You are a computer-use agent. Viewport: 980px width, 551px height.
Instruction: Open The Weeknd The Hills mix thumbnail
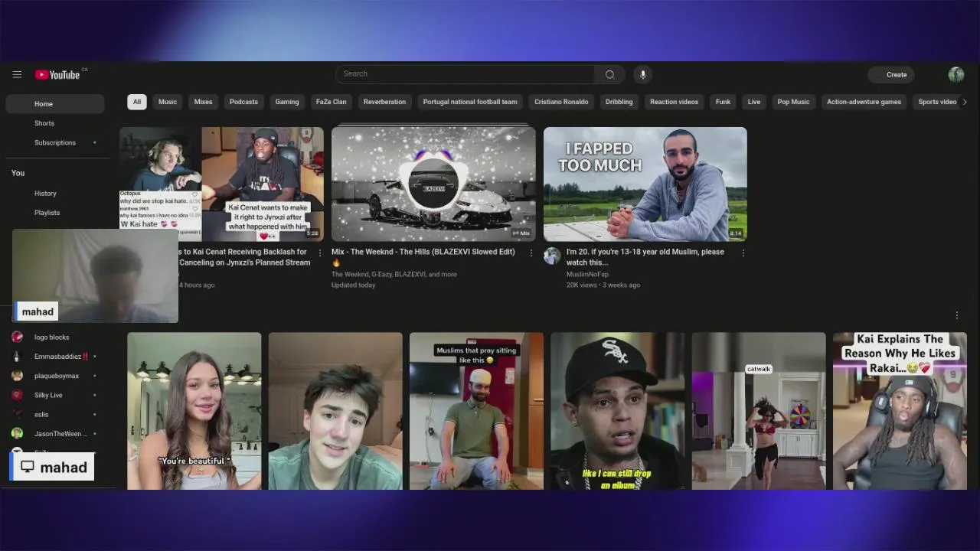tap(433, 184)
